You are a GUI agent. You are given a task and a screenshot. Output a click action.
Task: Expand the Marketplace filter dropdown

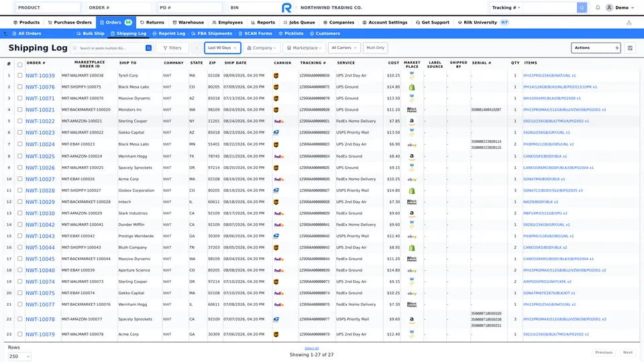click(304, 48)
